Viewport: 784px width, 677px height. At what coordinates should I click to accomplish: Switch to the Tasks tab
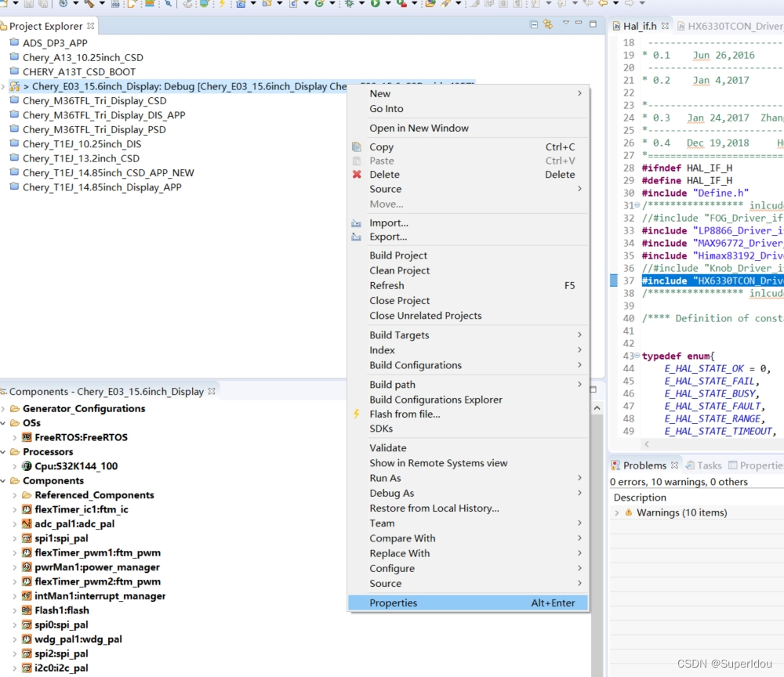(x=703, y=465)
